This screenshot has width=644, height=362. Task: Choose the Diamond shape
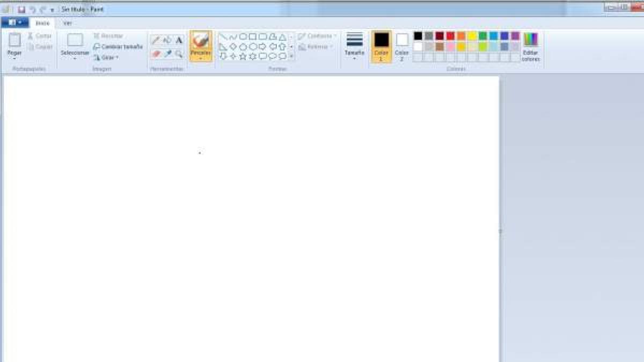pos(233,47)
